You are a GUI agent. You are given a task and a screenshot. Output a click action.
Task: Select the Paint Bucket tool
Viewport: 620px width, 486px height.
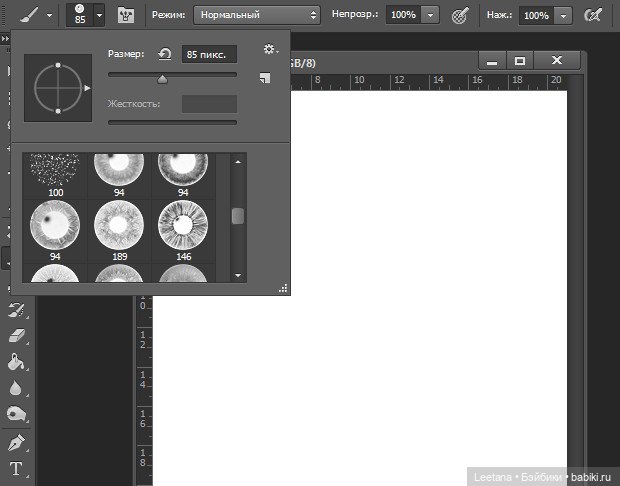[16, 361]
